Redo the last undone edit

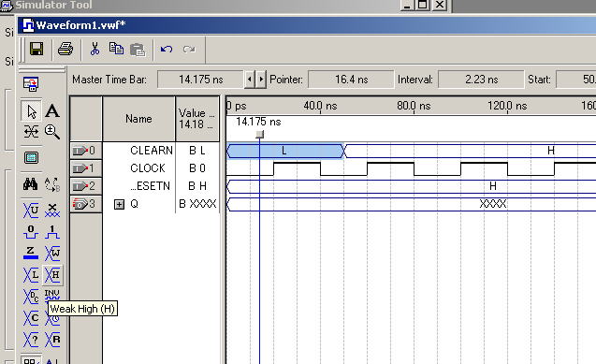pos(189,50)
